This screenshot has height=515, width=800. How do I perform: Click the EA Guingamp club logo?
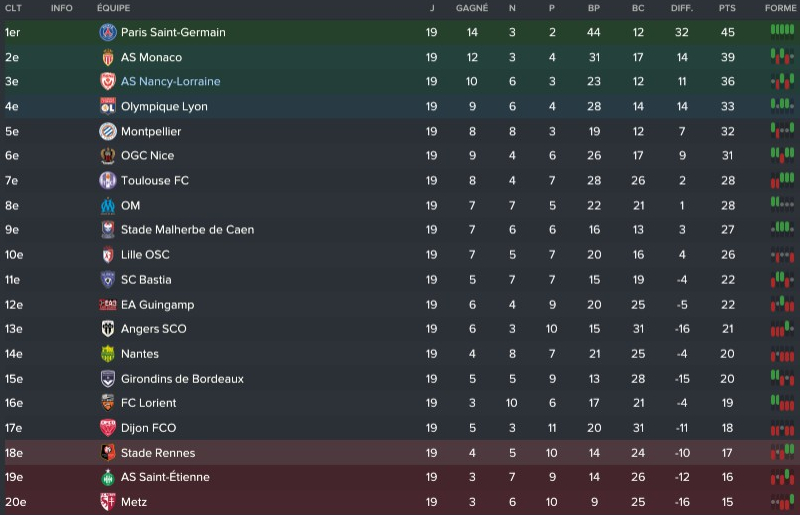tap(108, 304)
